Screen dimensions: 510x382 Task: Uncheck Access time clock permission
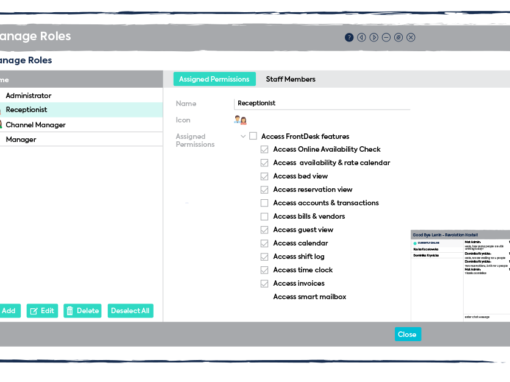point(264,270)
